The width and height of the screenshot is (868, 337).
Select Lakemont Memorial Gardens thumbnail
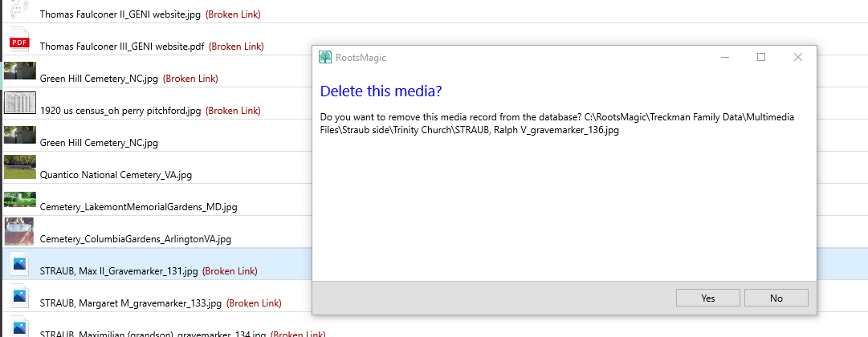[x=19, y=199]
